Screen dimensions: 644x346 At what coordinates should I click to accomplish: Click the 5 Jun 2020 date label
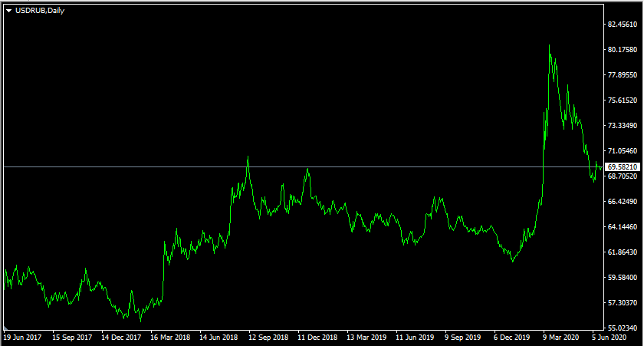pyautogui.click(x=609, y=338)
